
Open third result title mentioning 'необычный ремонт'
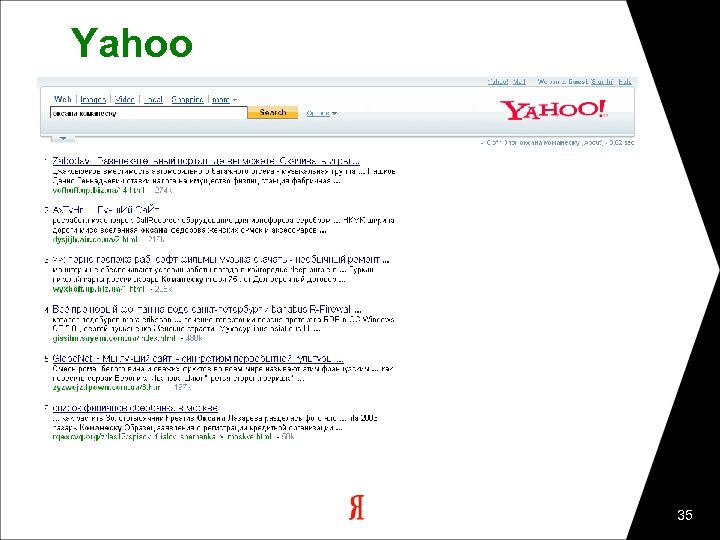coord(220,259)
